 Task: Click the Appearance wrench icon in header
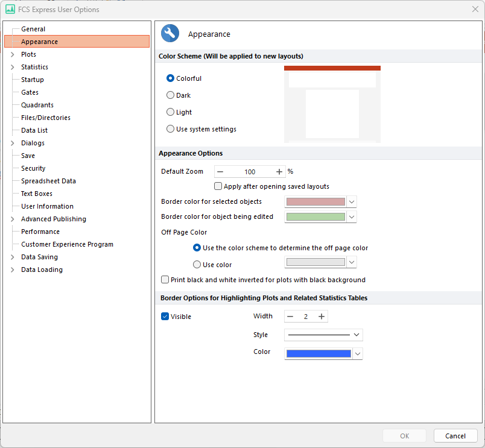coord(170,34)
